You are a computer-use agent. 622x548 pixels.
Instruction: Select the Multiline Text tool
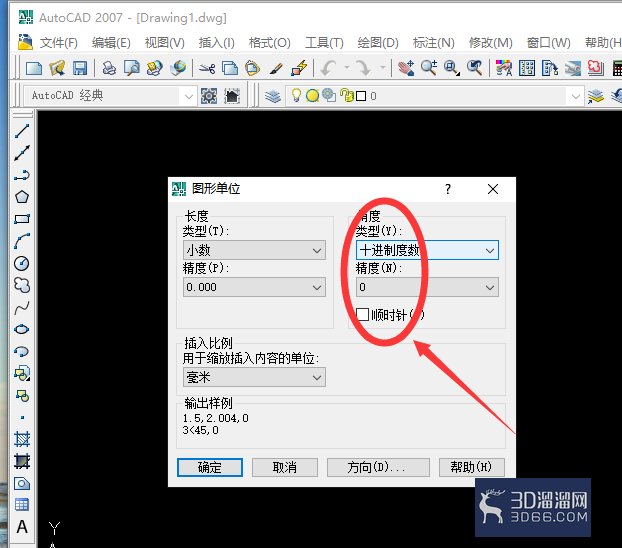22,527
